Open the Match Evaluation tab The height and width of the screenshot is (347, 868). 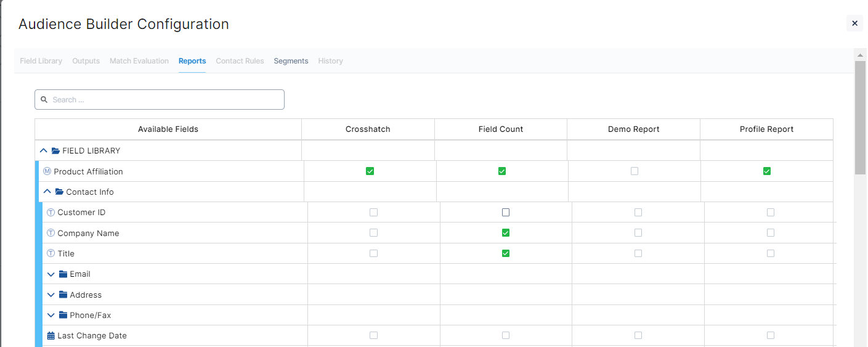[x=139, y=61]
